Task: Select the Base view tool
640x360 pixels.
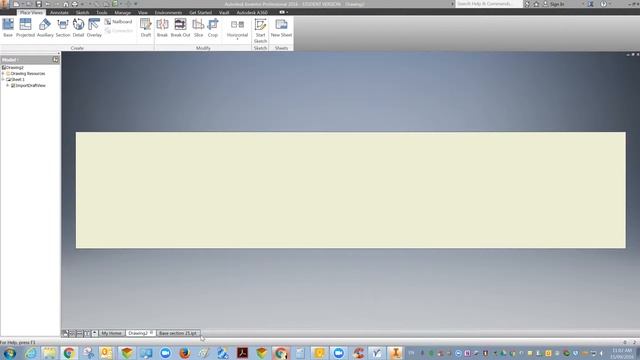Action: click(8, 28)
